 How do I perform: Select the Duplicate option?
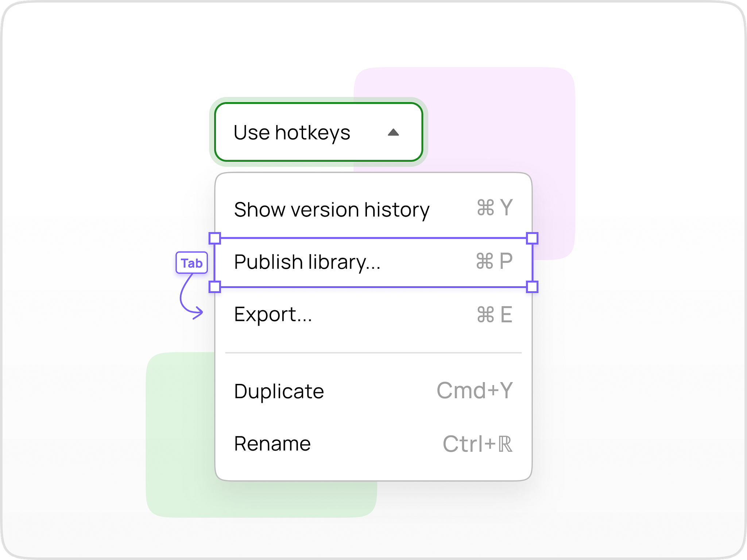coord(279,390)
